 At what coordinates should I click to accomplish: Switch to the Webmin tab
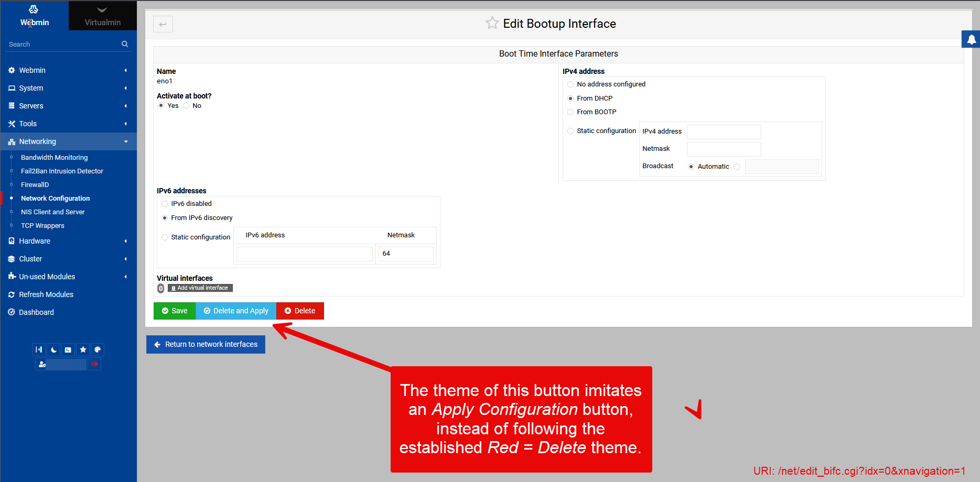pyautogui.click(x=35, y=16)
